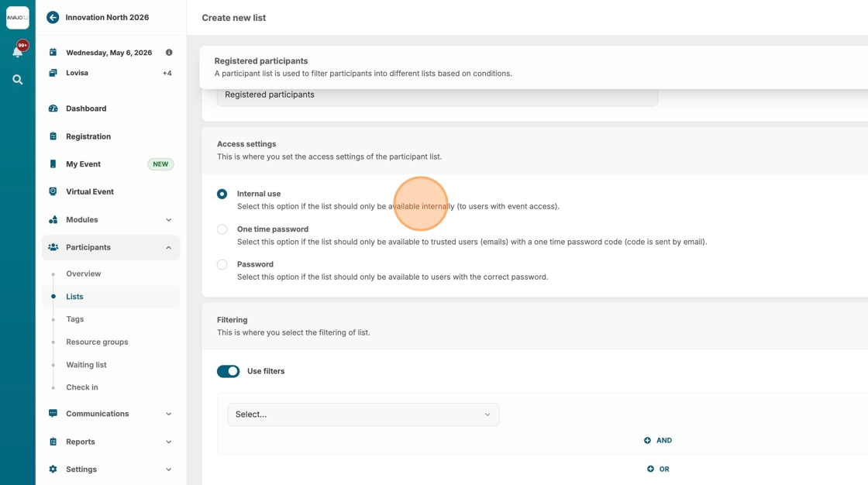Open the Registration menu item
The width and height of the screenshot is (868, 485).
(88, 136)
